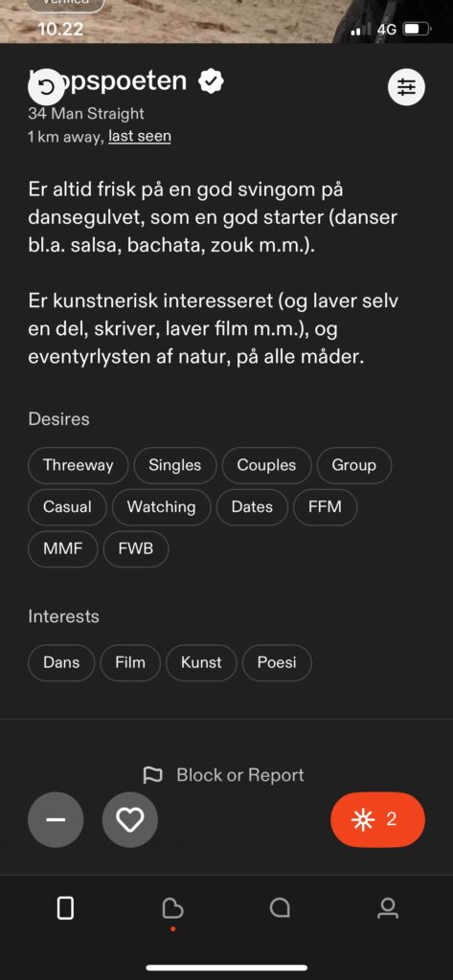Screen dimensions: 453x980
Task: Open the discover cards tab
Action: 65,908
